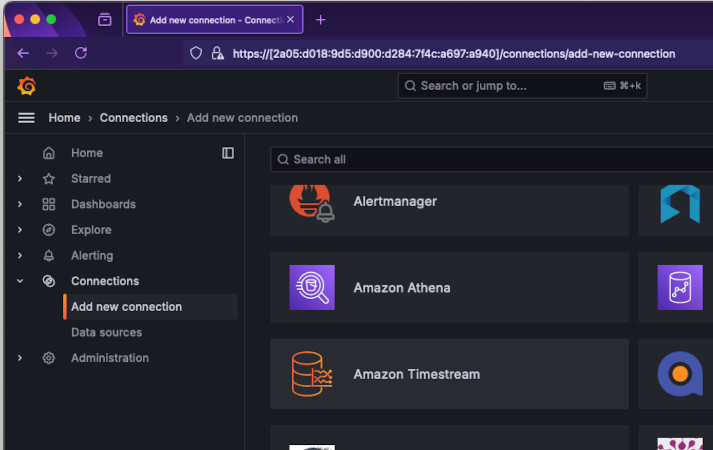Click the Explore compass icon
The image size is (713, 450).
[x=49, y=230]
